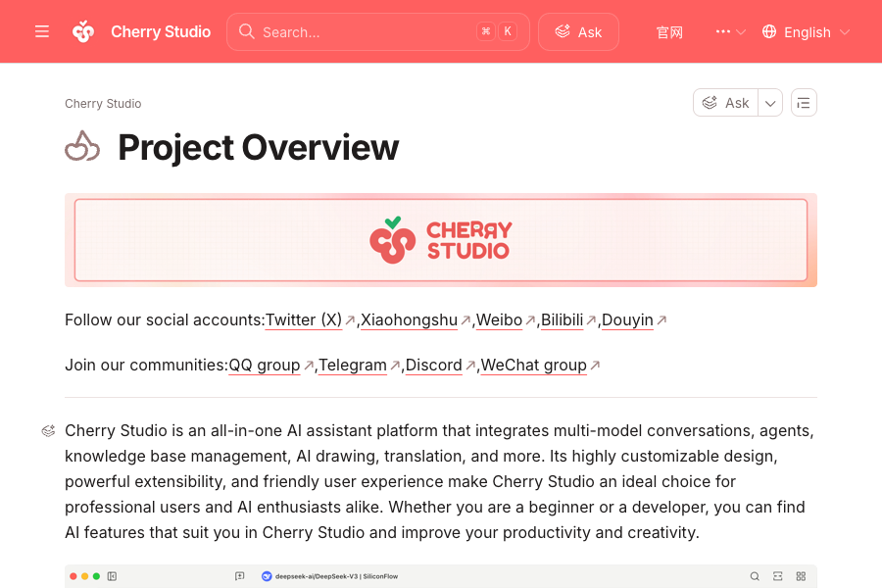This screenshot has height=588, width=882.
Task: Click the Cherry Studio breadcrumb
Action: [x=103, y=104]
